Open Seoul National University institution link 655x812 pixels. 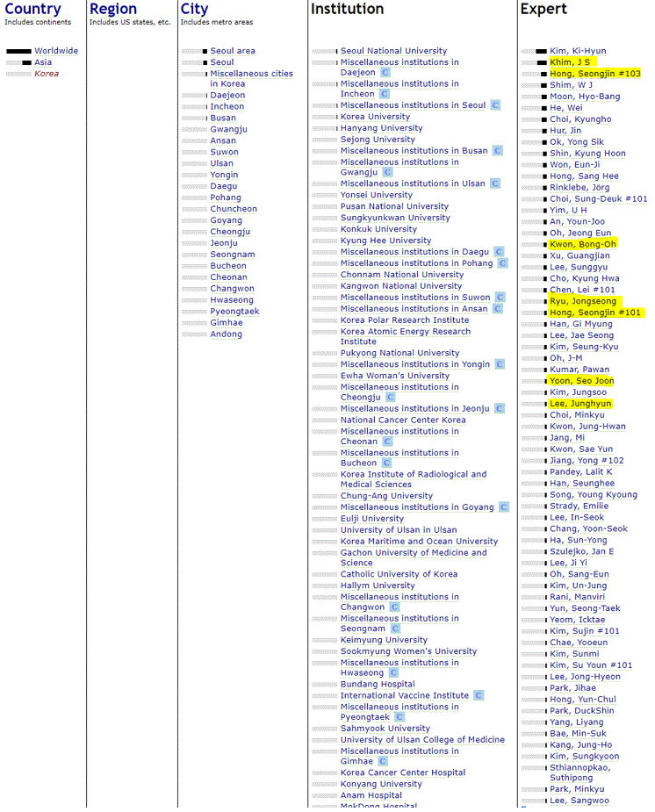click(x=393, y=51)
